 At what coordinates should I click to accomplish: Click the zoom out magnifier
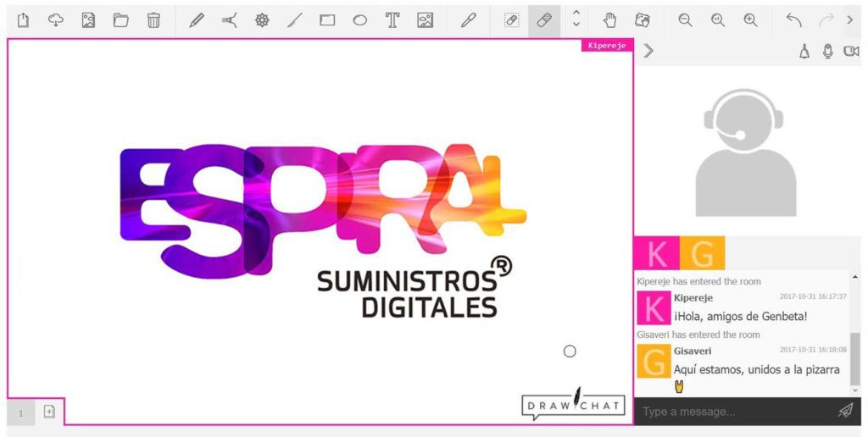click(x=685, y=20)
